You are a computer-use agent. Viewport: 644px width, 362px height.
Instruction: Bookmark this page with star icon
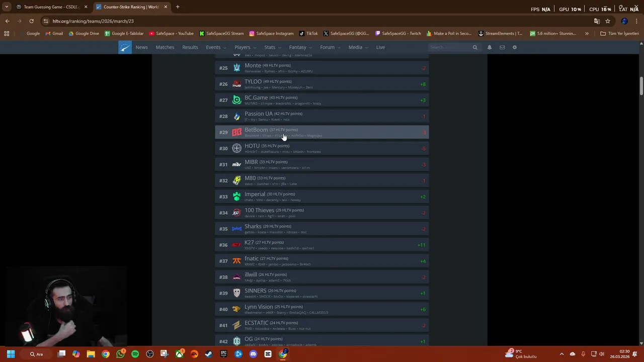[x=608, y=21]
